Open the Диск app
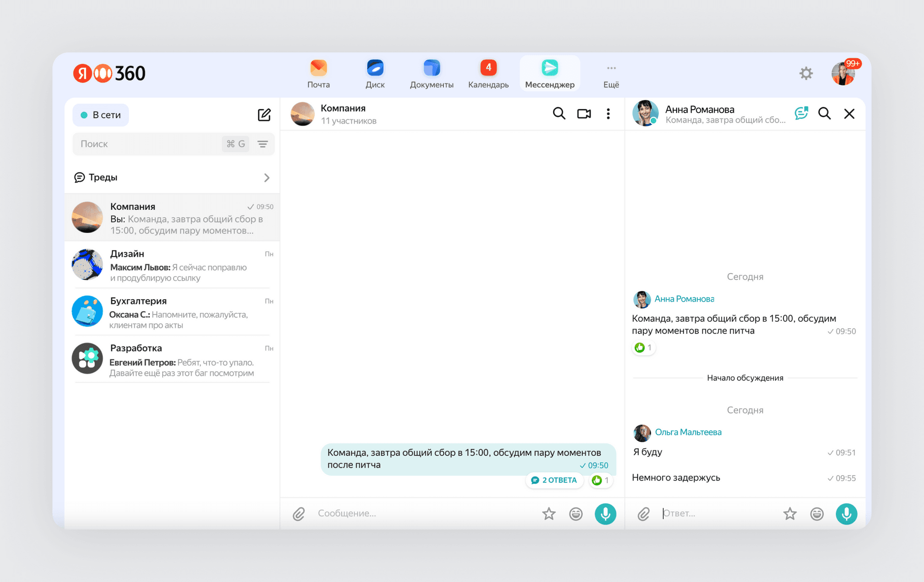 point(375,74)
